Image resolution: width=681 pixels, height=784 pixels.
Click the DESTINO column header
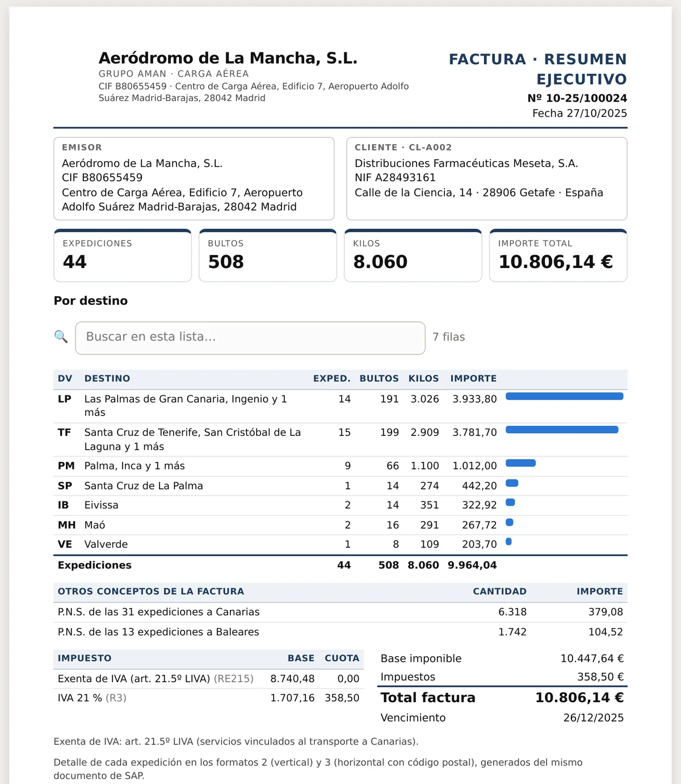pyautogui.click(x=107, y=379)
